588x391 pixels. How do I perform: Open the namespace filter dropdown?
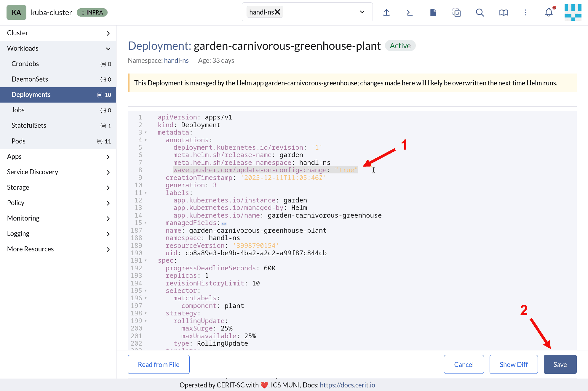click(x=362, y=12)
